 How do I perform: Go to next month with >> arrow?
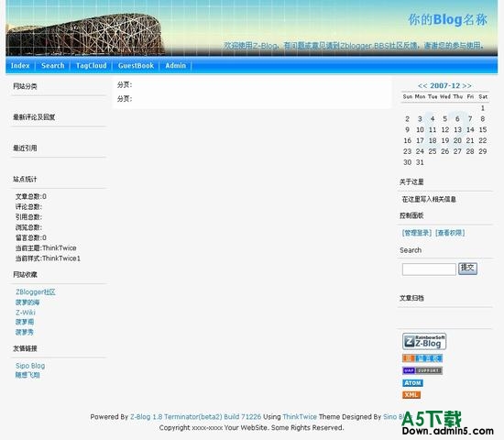(x=467, y=86)
